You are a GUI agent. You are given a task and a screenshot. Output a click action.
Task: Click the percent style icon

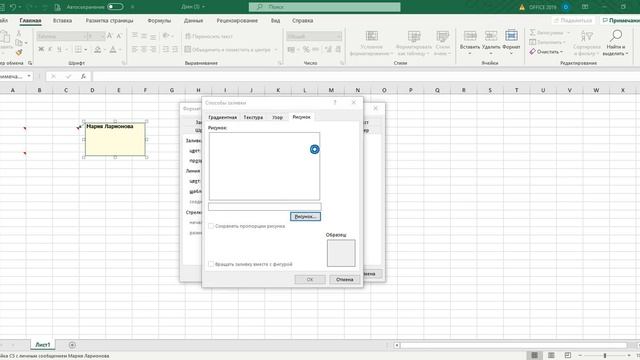[306, 49]
